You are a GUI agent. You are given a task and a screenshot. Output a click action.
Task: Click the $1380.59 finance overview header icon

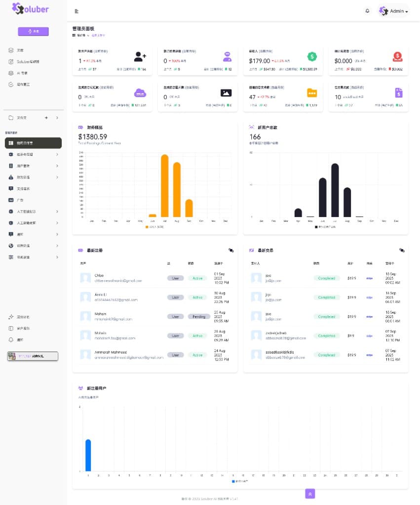[80, 128]
